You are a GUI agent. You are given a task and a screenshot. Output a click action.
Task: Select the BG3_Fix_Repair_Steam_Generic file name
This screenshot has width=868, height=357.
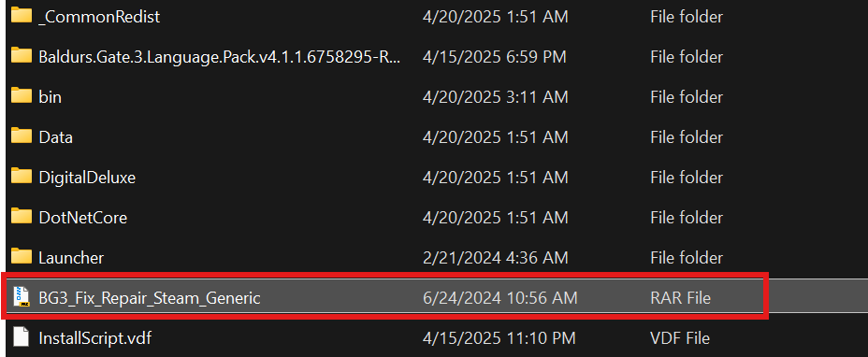click(x=150, y=298)
